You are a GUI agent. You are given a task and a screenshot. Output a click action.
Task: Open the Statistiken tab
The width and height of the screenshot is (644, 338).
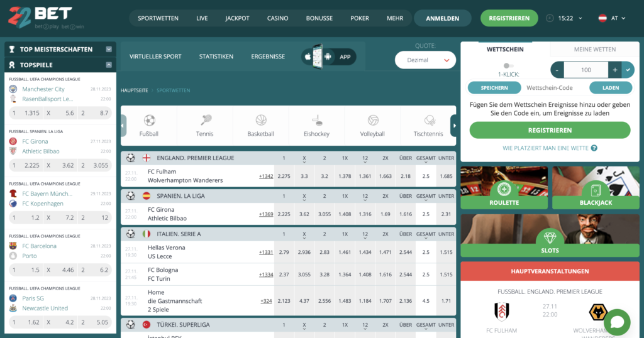coord(216,57)
